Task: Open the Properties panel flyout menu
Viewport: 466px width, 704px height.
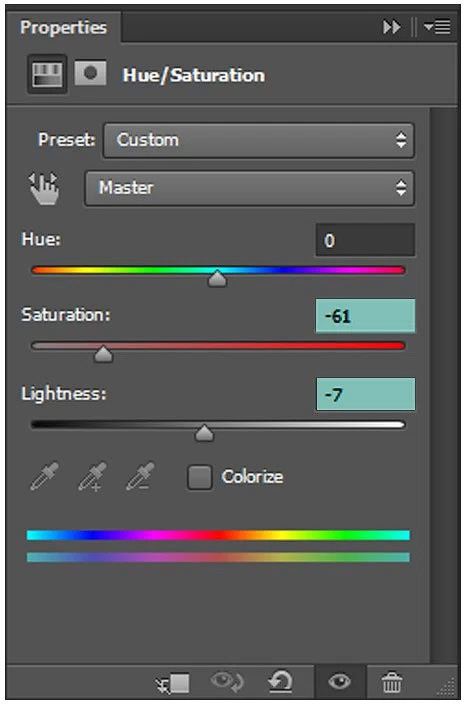Action: point(437,27)
